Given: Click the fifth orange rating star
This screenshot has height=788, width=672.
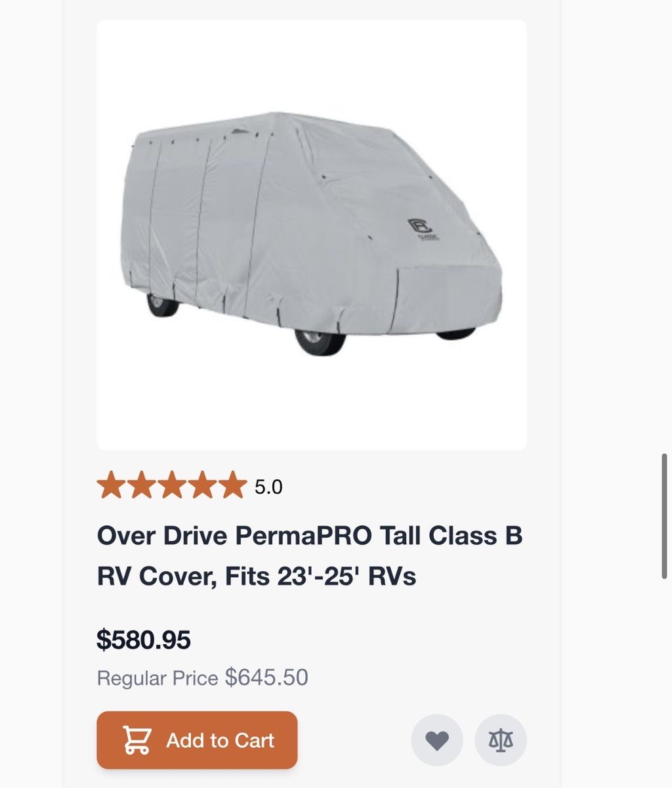Looking at the screenshot, I should point(232,486).
